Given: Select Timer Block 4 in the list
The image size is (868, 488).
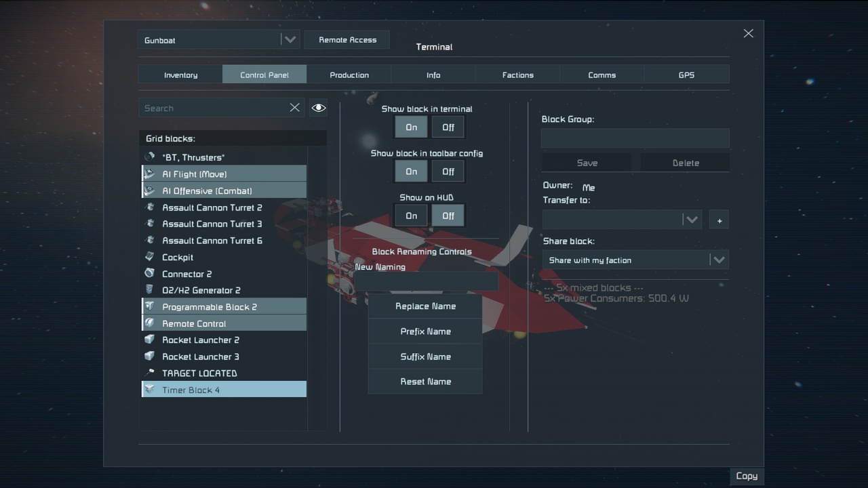Looking at the screenshot, I should (224, 390).
